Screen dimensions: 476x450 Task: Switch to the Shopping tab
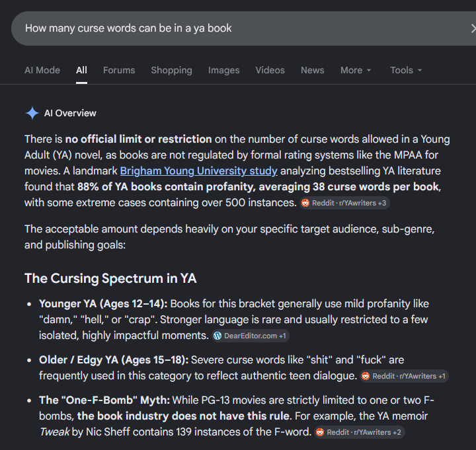pyautogui.click(x=171, y=70)
